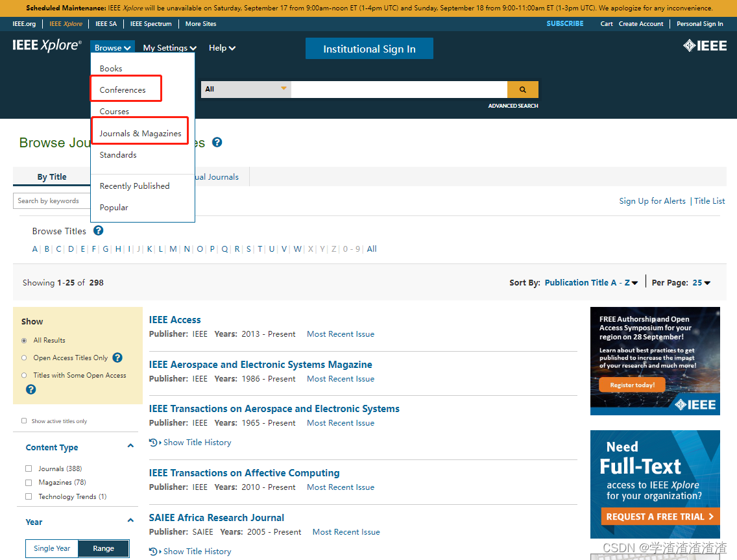The height and width of the screenshot is (560, 737).
Task: Open help icon next to Browse Titles
Action: tap(98, 230)
